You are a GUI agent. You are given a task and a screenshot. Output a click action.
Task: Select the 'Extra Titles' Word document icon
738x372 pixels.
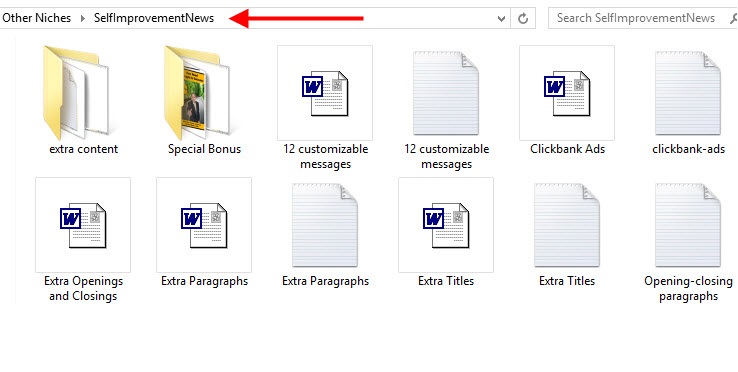[x=446, y=225]
